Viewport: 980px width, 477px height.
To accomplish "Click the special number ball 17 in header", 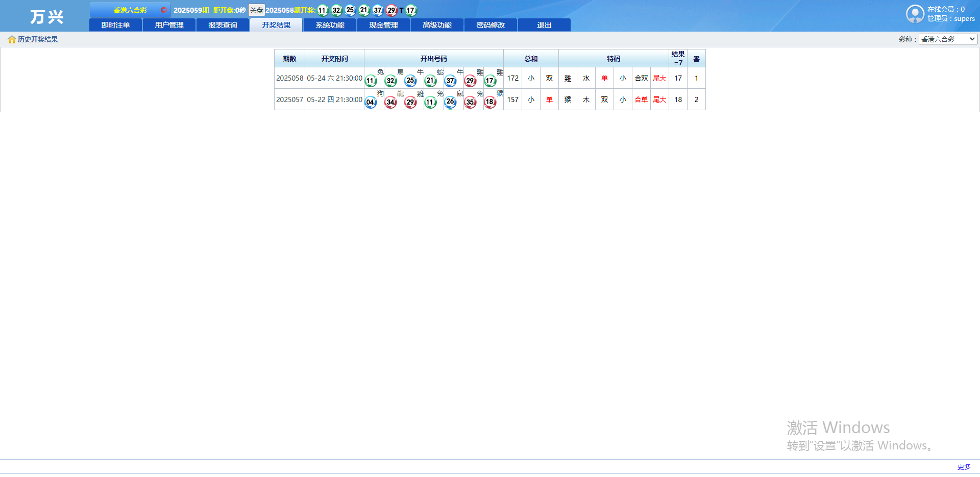I will point(411,10).
